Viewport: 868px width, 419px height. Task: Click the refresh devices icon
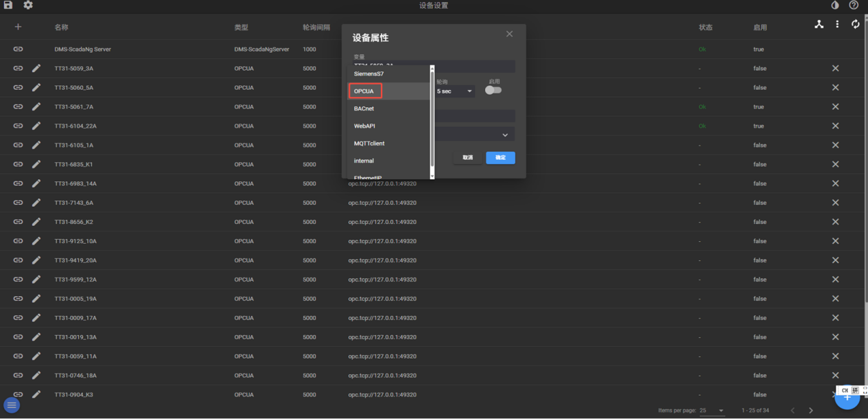pos(856,24)
